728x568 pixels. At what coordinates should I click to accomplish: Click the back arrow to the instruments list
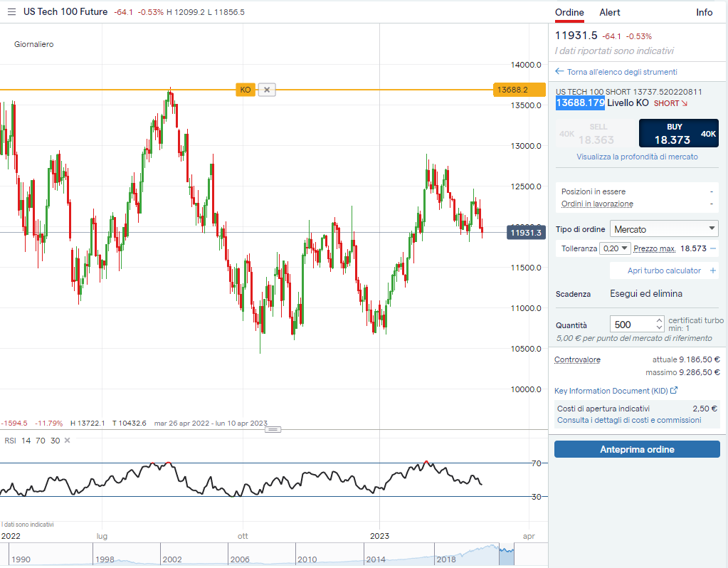(x=559, y=72)
